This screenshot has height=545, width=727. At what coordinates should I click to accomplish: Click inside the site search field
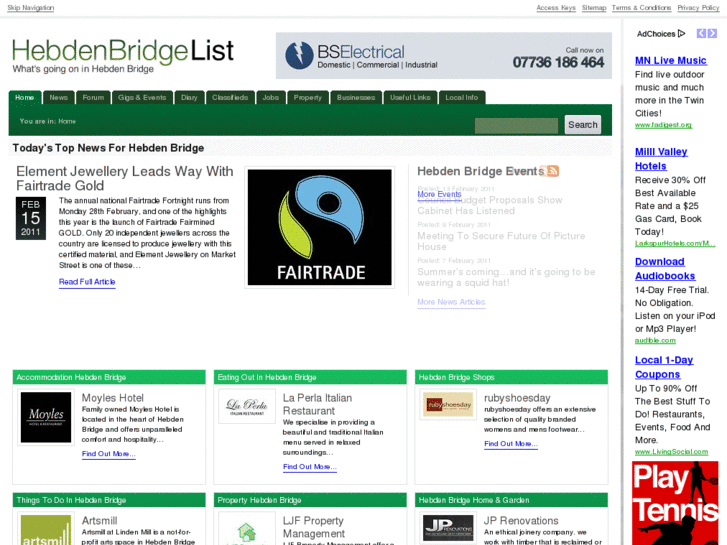[516, 125]
